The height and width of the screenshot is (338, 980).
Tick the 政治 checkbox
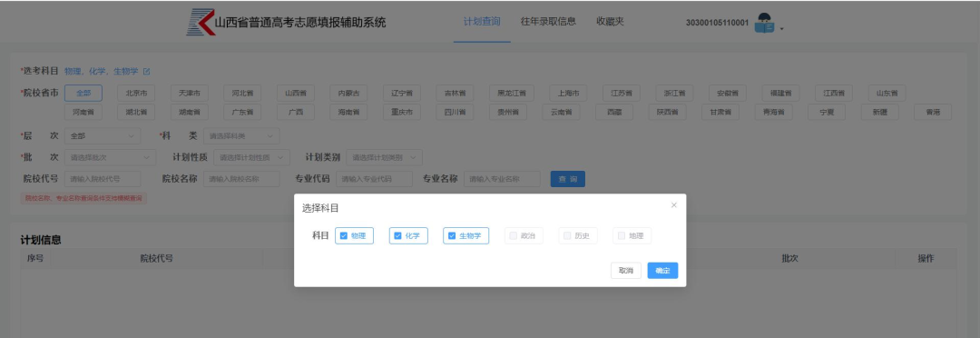coord(513,236)
